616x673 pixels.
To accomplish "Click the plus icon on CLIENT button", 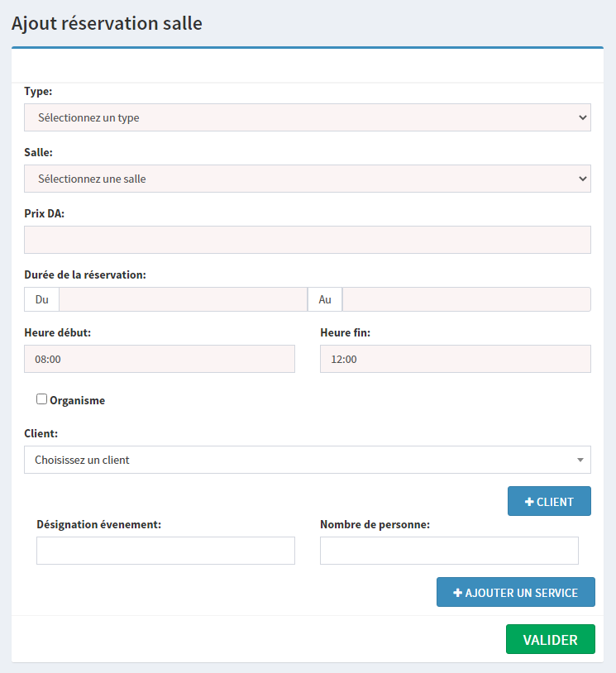I will (529, 502).
